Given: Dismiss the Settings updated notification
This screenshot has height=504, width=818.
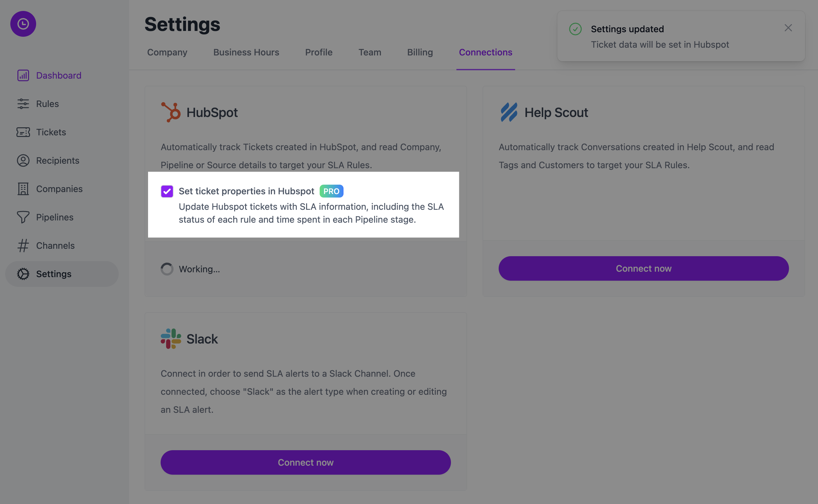Looking at the screenshot, I should [788, 28].
